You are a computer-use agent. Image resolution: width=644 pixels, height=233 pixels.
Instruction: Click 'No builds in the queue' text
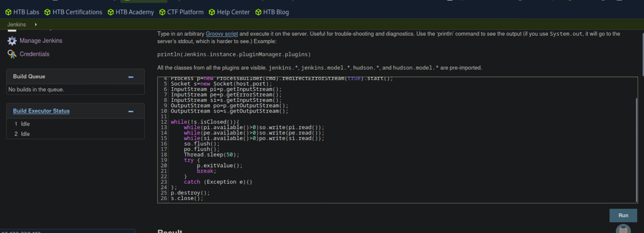coord(36,90)
